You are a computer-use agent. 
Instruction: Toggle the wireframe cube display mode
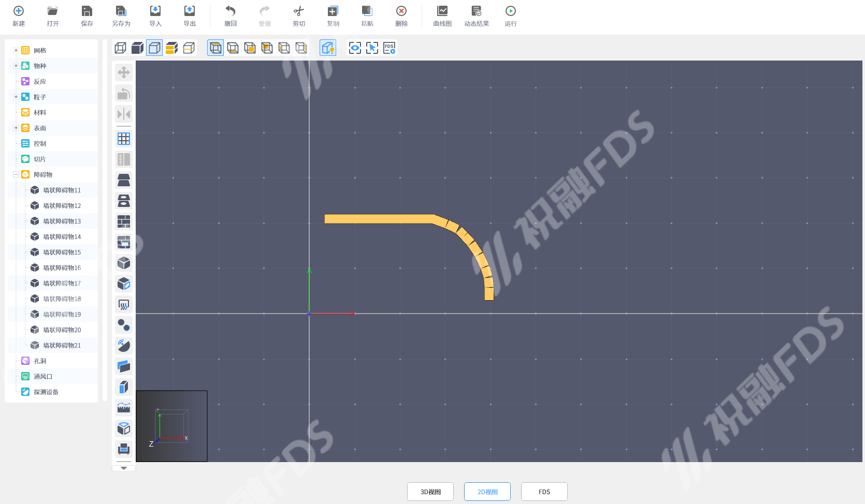coord(120,48)
